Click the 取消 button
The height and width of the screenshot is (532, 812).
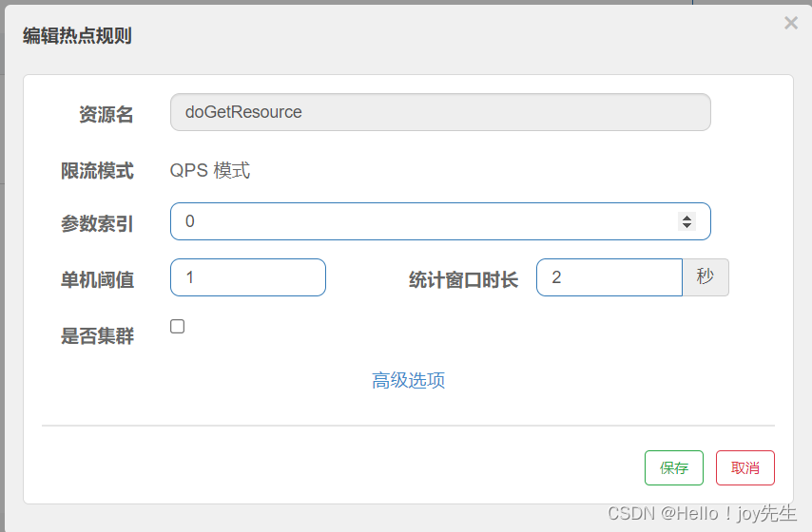point(745,467)
